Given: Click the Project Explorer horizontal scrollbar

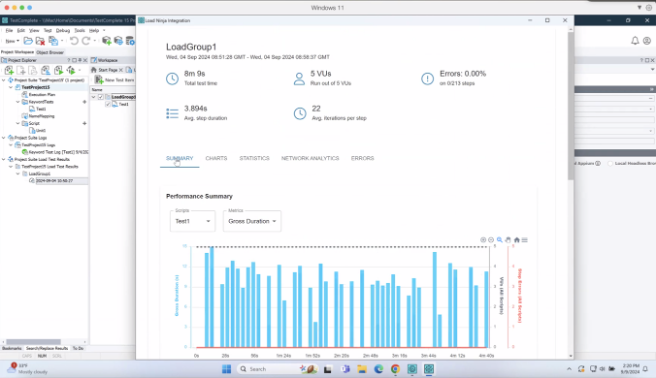Looking at the screenshot, I should pos(33,342).
